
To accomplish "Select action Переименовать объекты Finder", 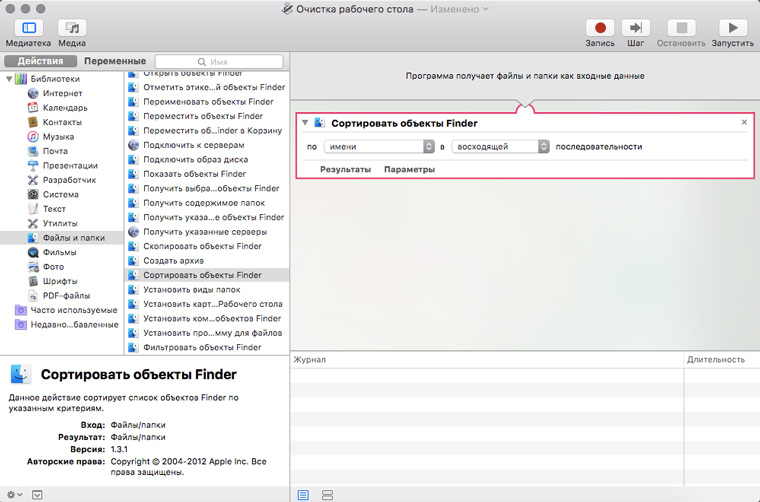I will [x=207, y=102].
